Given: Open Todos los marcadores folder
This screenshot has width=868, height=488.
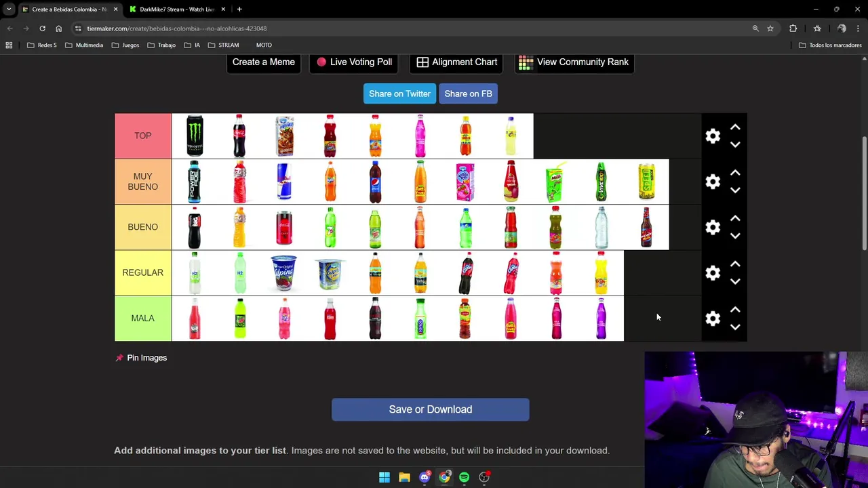Looking at the screenshot, I should tap(830, 45).
